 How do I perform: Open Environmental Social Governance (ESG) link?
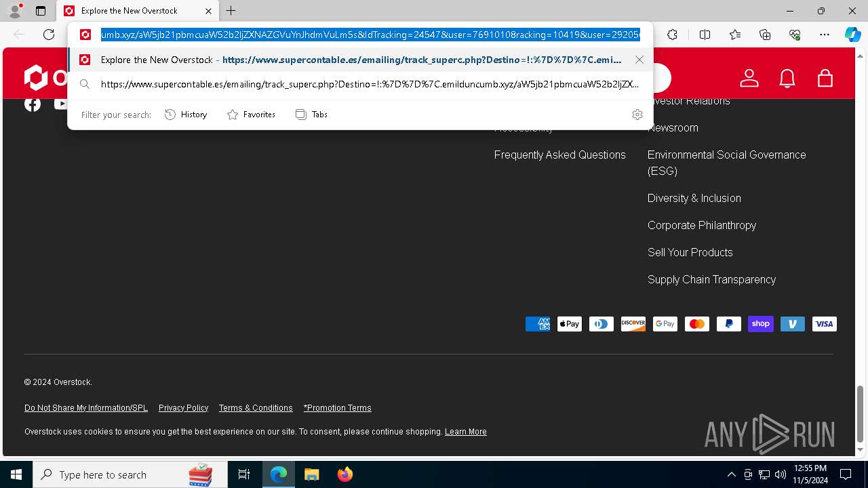pos(727,163)
